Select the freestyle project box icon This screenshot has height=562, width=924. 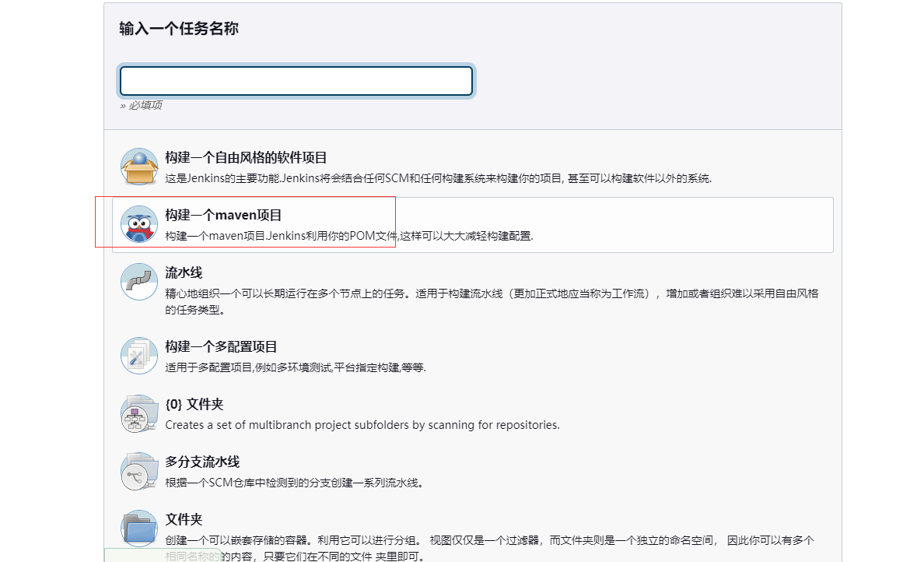tap(139, 167)
